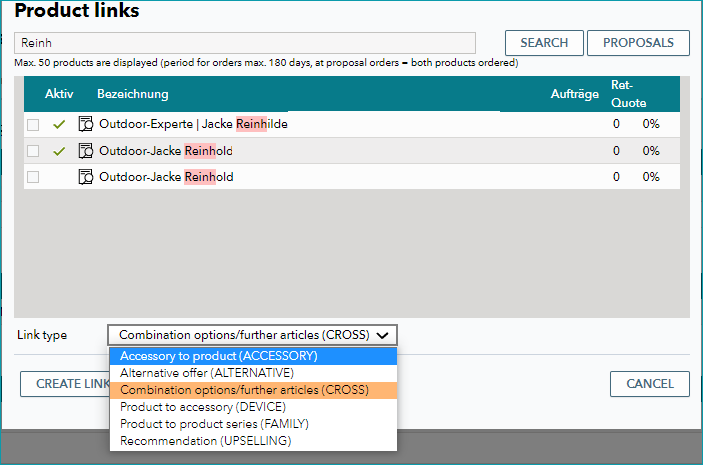Choose Product to accessory (DEVICE)

point(253,407)
